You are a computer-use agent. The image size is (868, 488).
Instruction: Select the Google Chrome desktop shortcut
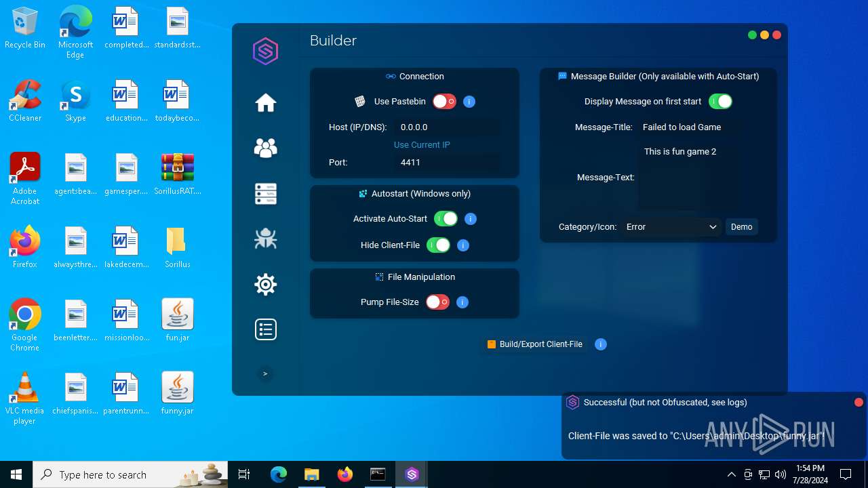pyautogui.click(x=25, y=325)
